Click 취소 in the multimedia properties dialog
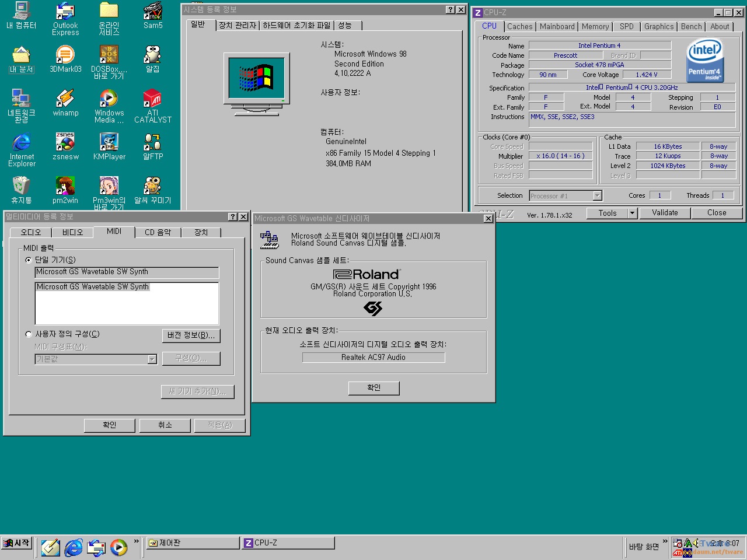This screenshot has width=747, height=560. click(x=165, y=425)
